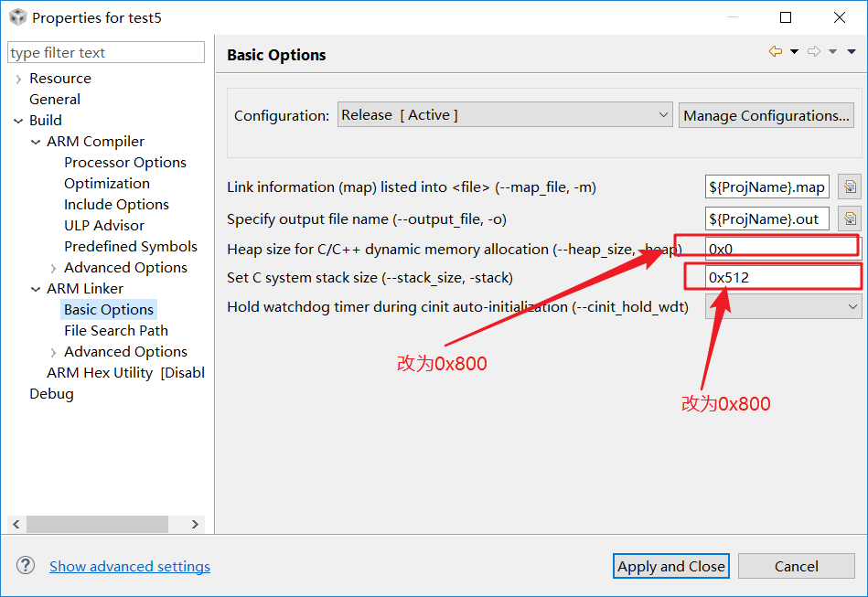
Task: Open the Configuration dropdown
Action: coord(506,115)
